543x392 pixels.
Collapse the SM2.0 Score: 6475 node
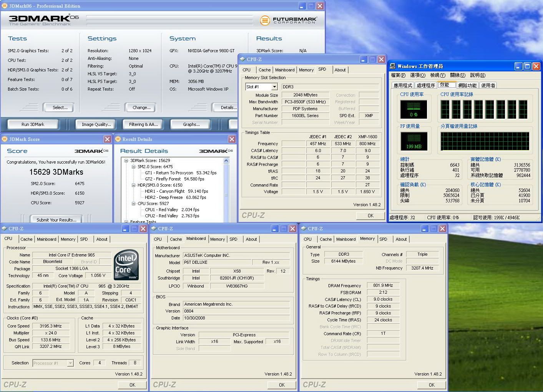point(133,167)
